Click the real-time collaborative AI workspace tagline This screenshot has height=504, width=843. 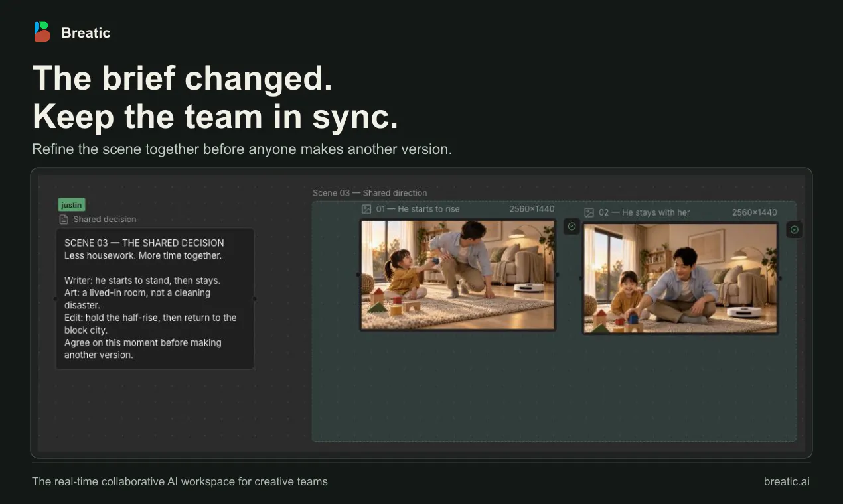point(180,482)
